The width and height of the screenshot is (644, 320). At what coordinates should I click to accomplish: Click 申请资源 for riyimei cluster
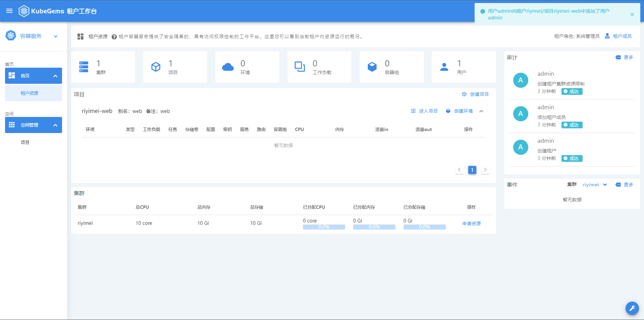point(471,223)
